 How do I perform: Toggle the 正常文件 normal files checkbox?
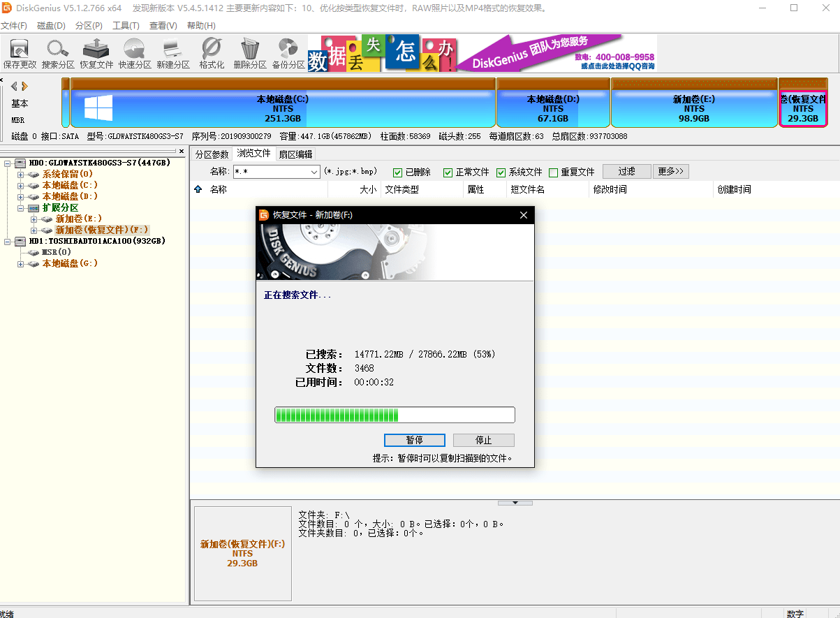coord(448,172)
